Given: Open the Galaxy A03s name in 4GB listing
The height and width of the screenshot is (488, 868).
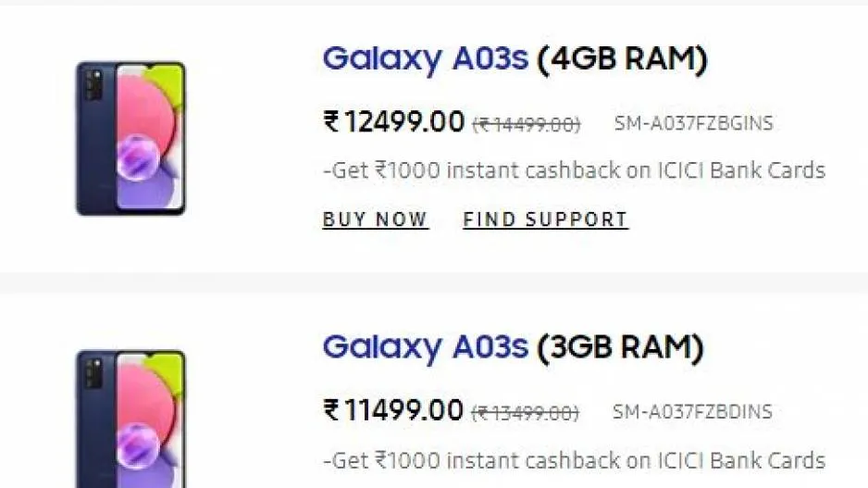Looking at the screenshot, I should [x=425, y=60].
